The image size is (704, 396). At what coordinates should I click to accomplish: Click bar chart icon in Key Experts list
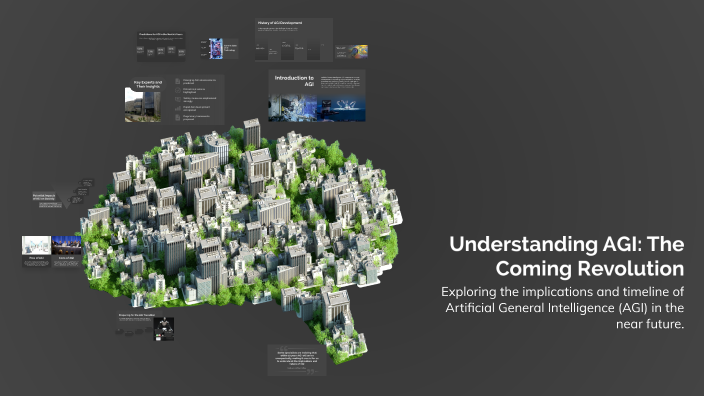pyautogui.click(x=178, y=108)
